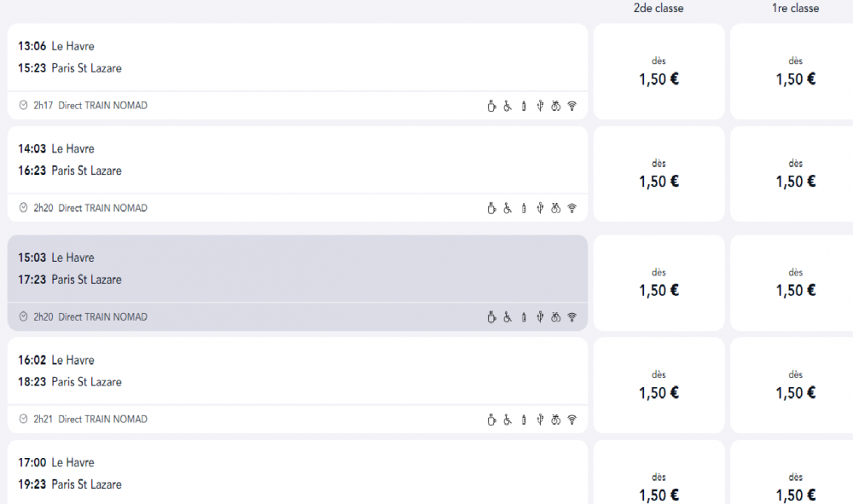Click the clock duration icon next to 2h17

(23, 106)
